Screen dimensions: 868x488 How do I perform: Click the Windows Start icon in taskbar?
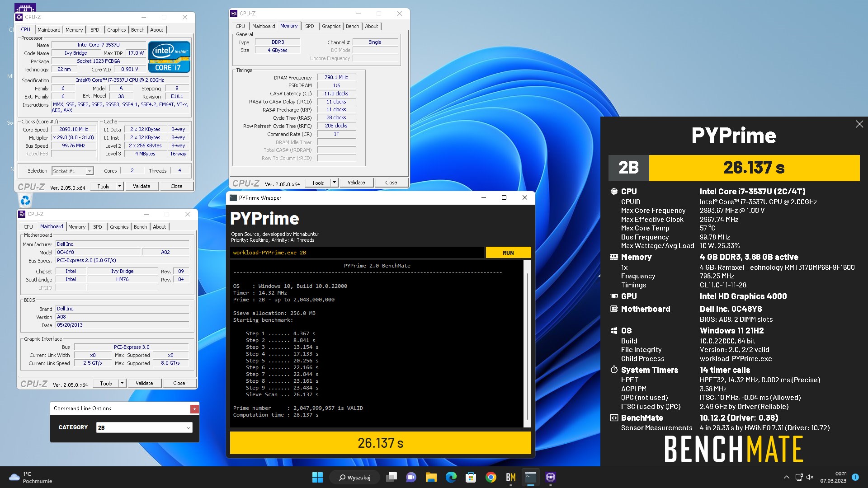[317, 477]
